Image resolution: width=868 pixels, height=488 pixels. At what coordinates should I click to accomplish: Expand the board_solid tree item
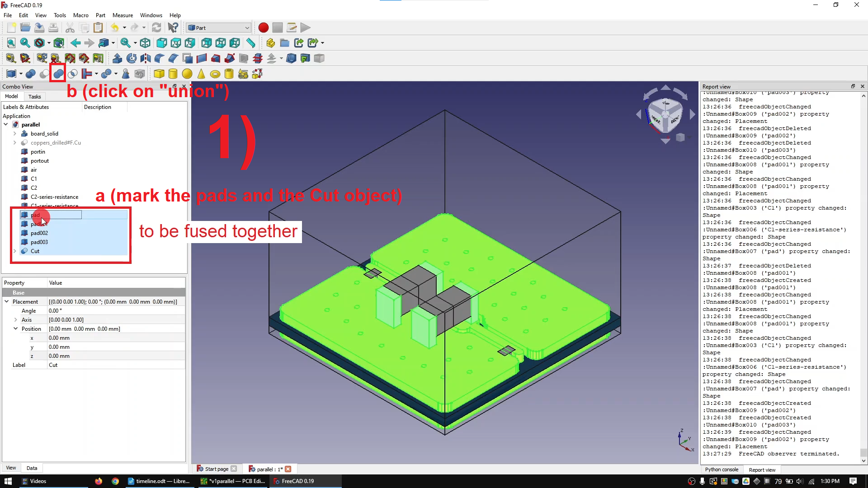pyautogui.click(x=14, y=133)
